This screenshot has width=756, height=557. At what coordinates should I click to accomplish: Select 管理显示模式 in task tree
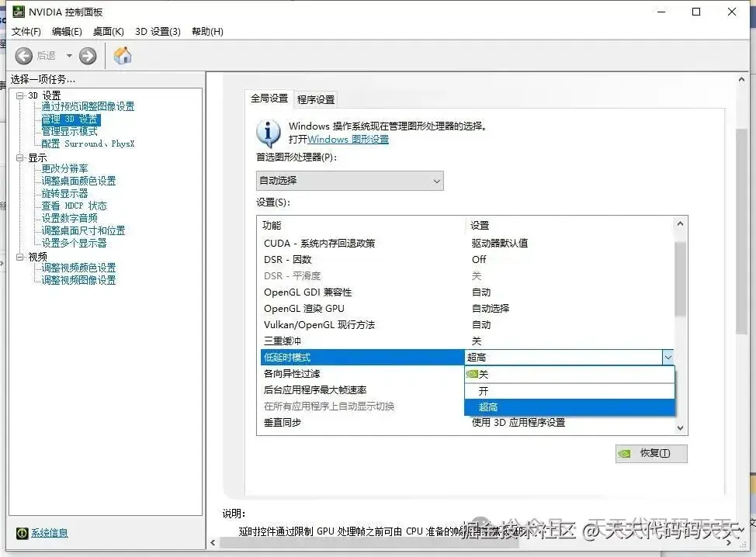pyautogui.click(x=69, y=131)
